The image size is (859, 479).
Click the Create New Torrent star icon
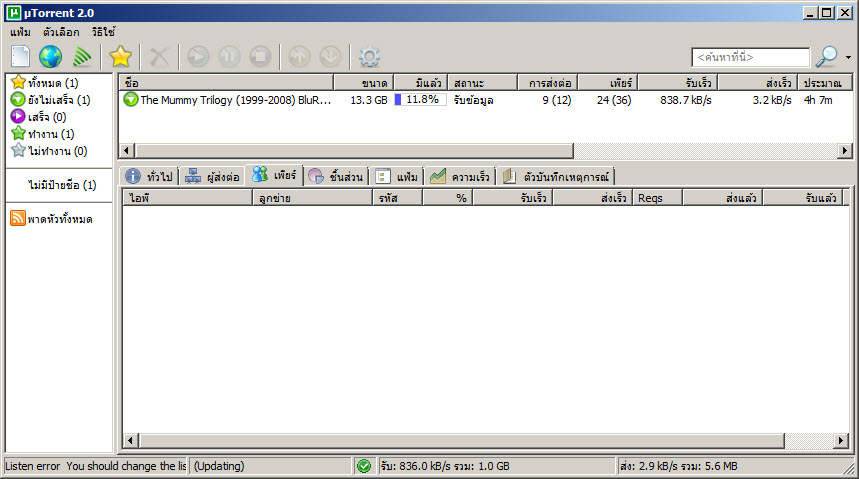[120, 56]
